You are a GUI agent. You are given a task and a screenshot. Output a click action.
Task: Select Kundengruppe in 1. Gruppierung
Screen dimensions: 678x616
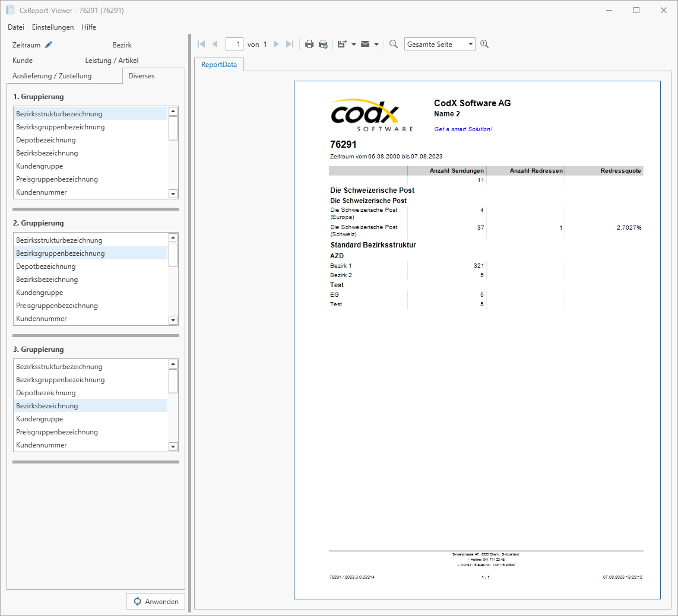coord(91,166)
